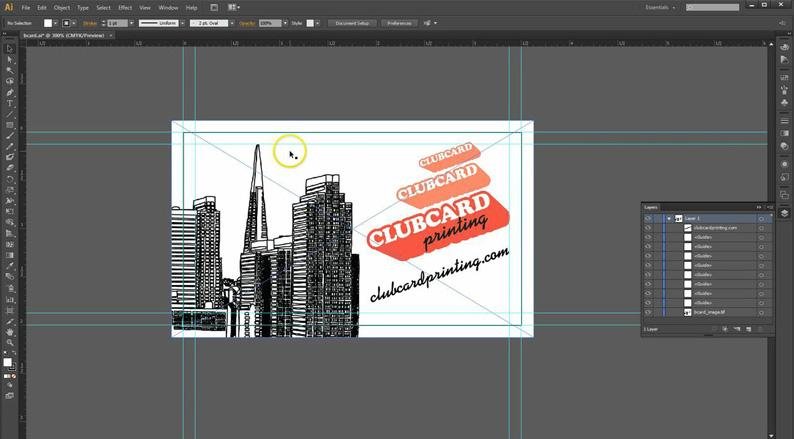Hide the bcard_image.tif layer
The width and height of the screenshot is (794, 439).
pyautogui.click(x=648, y=312)
